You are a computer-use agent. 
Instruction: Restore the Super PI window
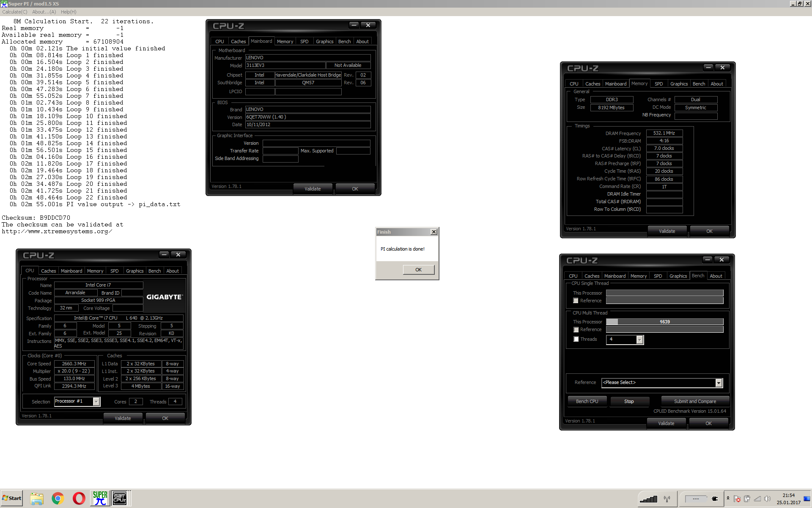click(800, 4)
